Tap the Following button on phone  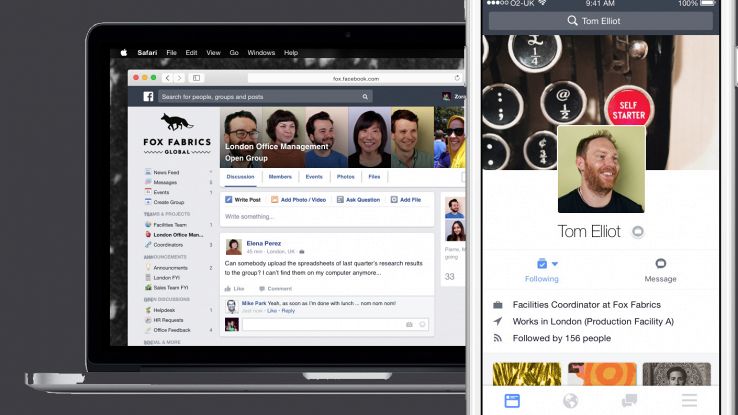click(542, 270)
